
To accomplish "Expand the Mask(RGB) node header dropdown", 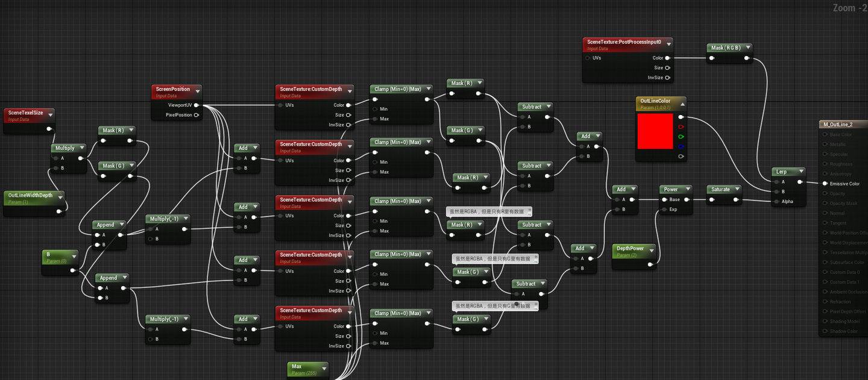I will coord(747,47).
